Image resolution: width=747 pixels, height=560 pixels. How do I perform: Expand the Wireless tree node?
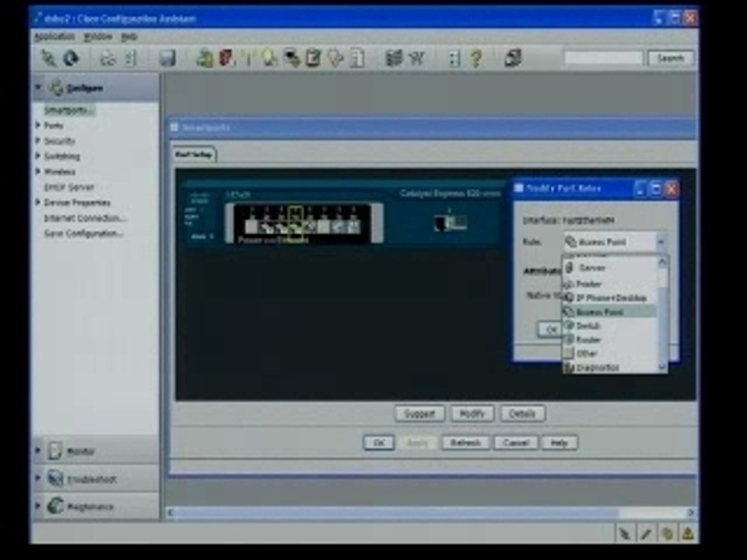tap(37, 171)
